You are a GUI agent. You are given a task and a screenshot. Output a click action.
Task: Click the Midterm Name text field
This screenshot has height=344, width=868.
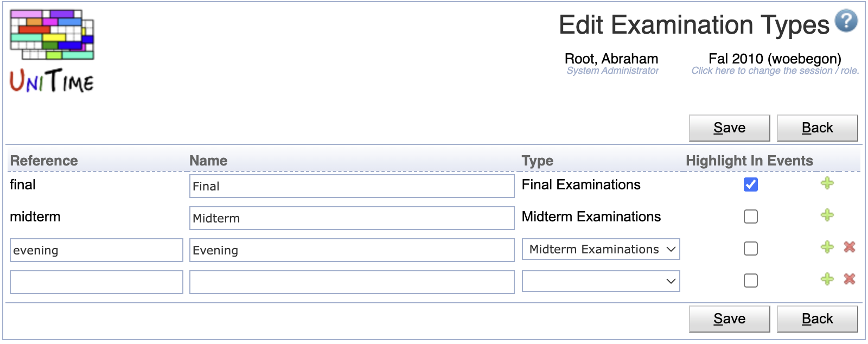pyautogui.click(x=352, y=218)
